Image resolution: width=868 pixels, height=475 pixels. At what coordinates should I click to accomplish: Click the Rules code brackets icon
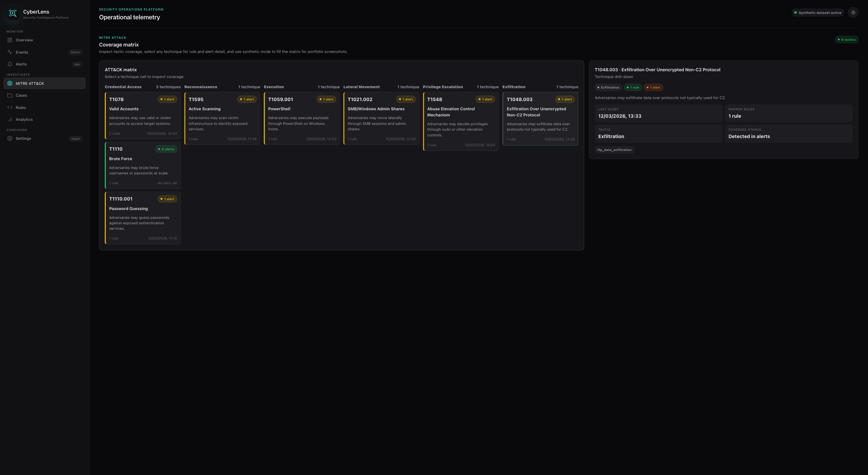10,108
